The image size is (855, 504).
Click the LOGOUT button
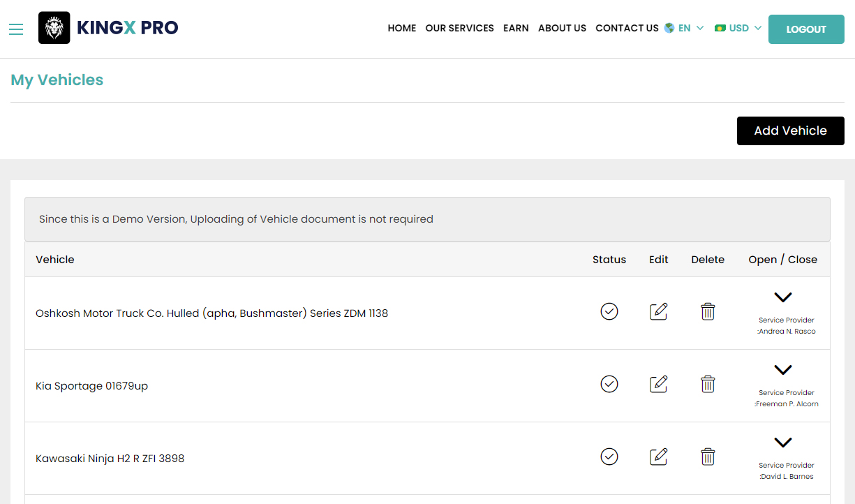(x=806, y=29)
